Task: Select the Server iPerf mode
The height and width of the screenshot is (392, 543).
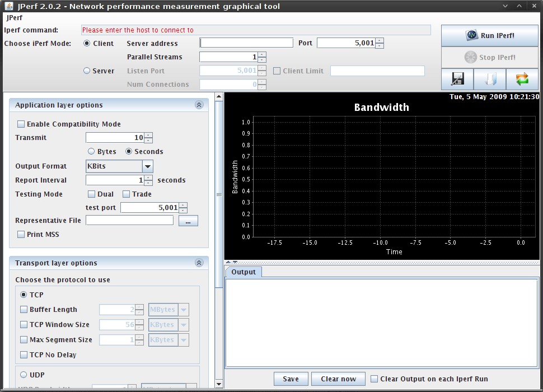Action: [x=87, y=71]
